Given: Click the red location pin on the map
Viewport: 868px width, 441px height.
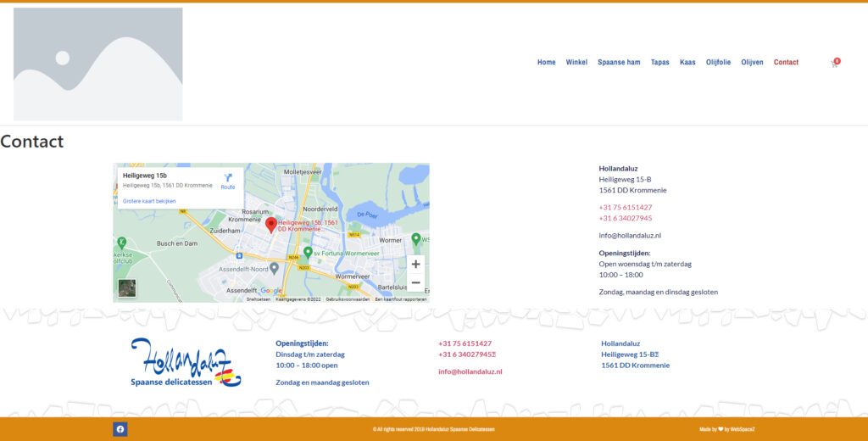Looking at the screenshot, I should (x=270, y=225).
